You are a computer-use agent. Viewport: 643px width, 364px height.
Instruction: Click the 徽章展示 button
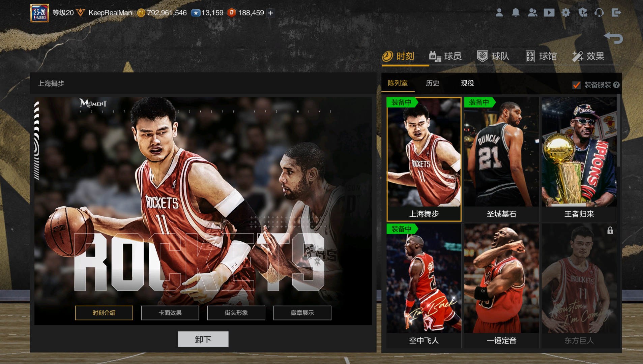click(302, 313)
